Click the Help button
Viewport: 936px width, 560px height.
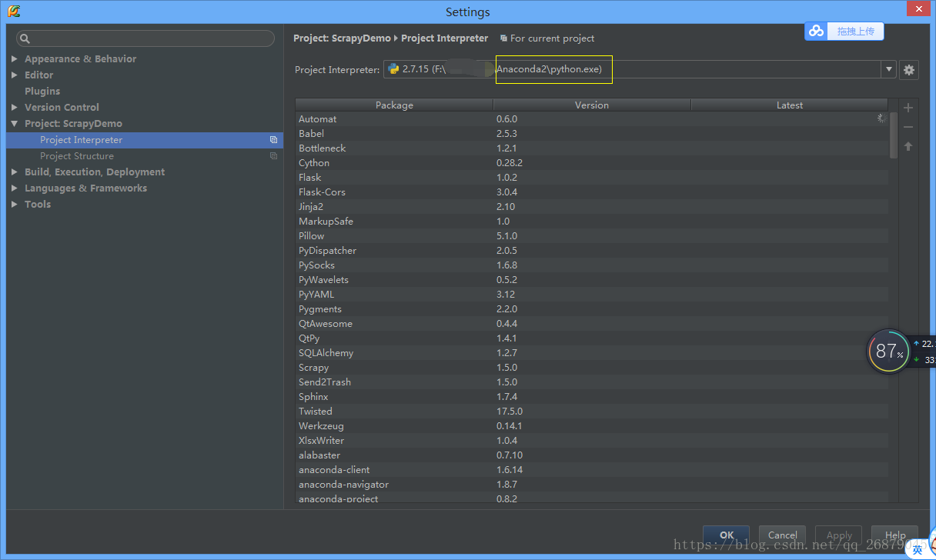(895, 535)
